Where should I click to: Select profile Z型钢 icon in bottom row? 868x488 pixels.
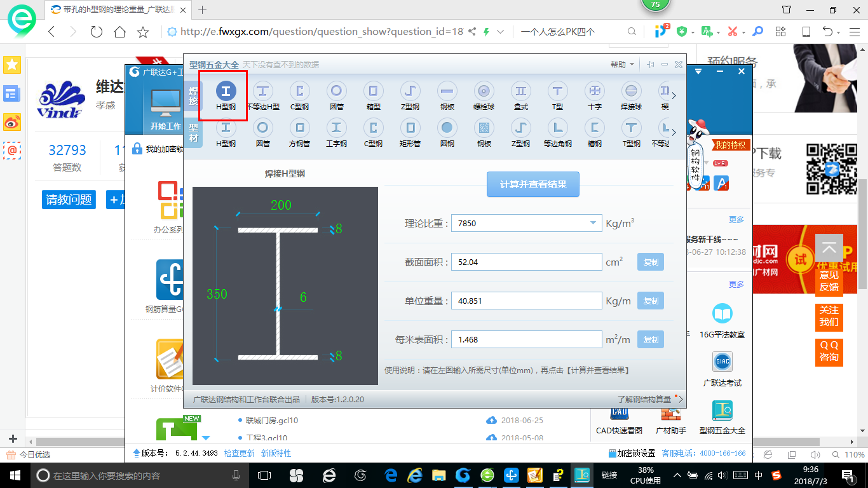[x=521, y=133]
